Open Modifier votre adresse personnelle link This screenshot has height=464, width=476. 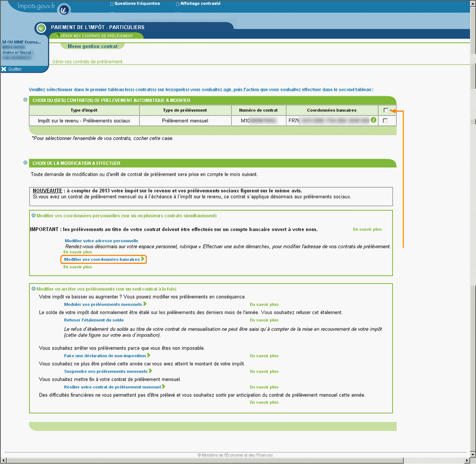pyautogui.click(x=101, y=241)
